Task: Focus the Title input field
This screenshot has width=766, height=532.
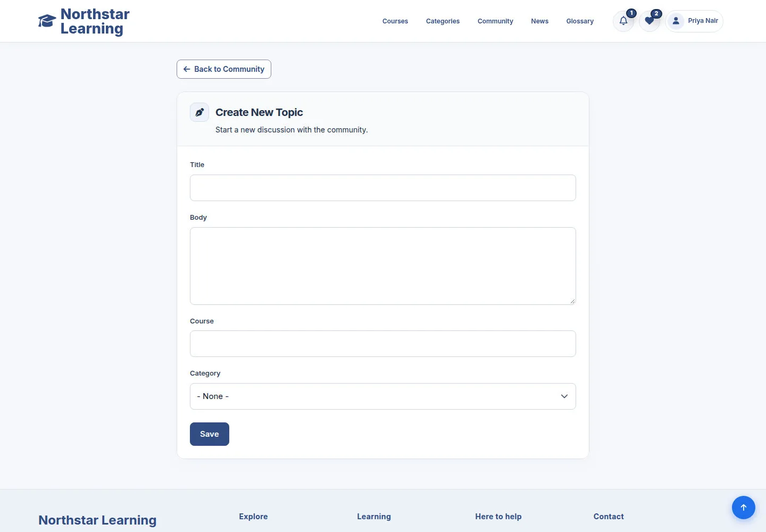Action: coord(383,188)
